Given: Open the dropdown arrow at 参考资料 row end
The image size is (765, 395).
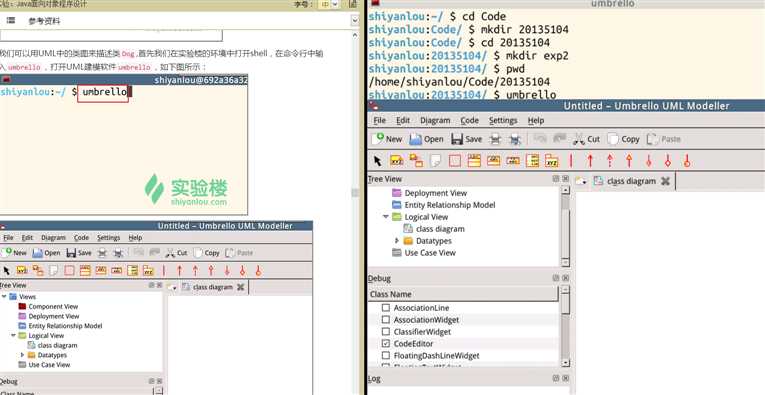Looking at the screenshot, I should [x=355, y=20].
